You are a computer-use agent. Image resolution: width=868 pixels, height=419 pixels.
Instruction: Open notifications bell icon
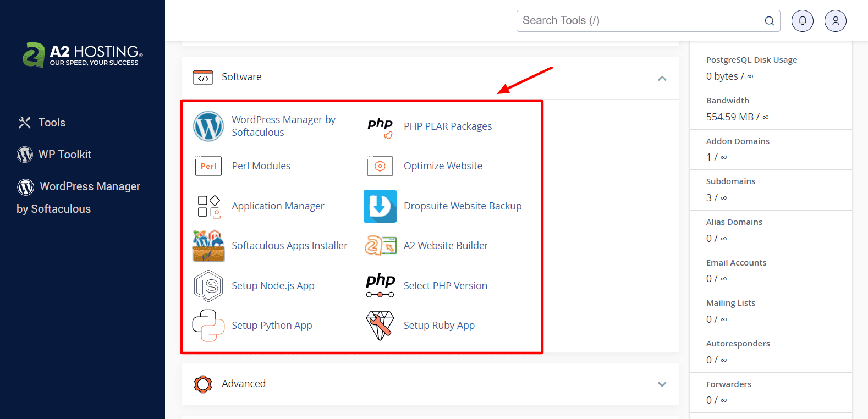[802, 21]
